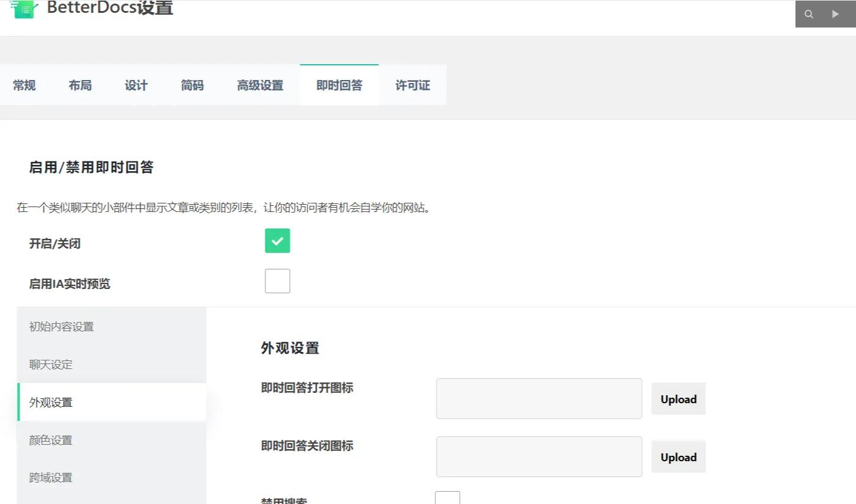Click the BetterDocs设置 page title
Image resolution: width=856 pixels, height=504 pixels.
(x=110, y=8)
